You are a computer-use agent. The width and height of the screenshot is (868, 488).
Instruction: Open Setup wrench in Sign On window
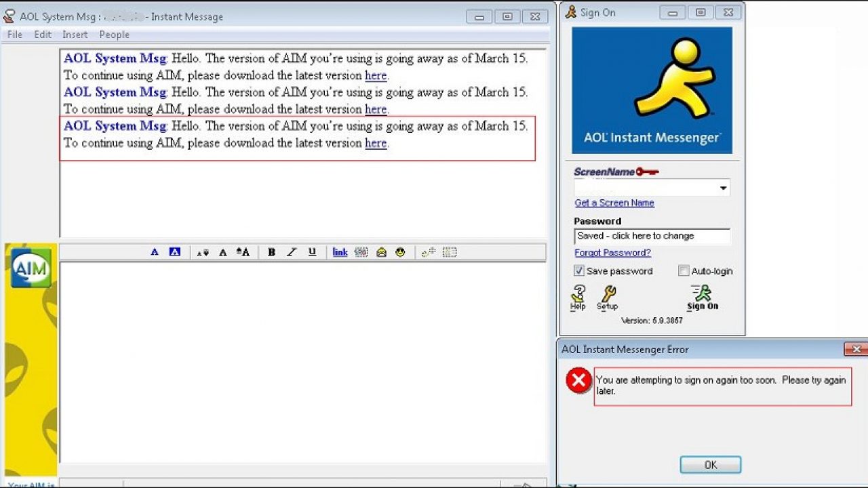[x=608, y=297]
